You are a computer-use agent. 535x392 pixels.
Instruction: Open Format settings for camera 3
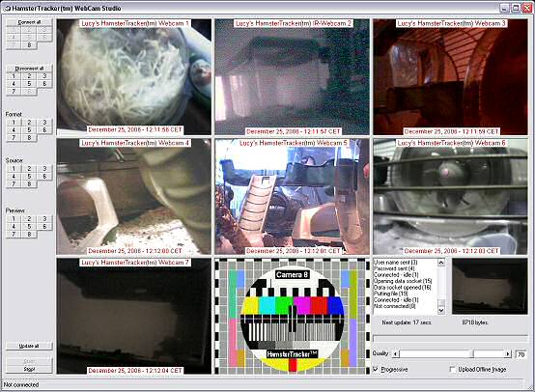(44, 122)
